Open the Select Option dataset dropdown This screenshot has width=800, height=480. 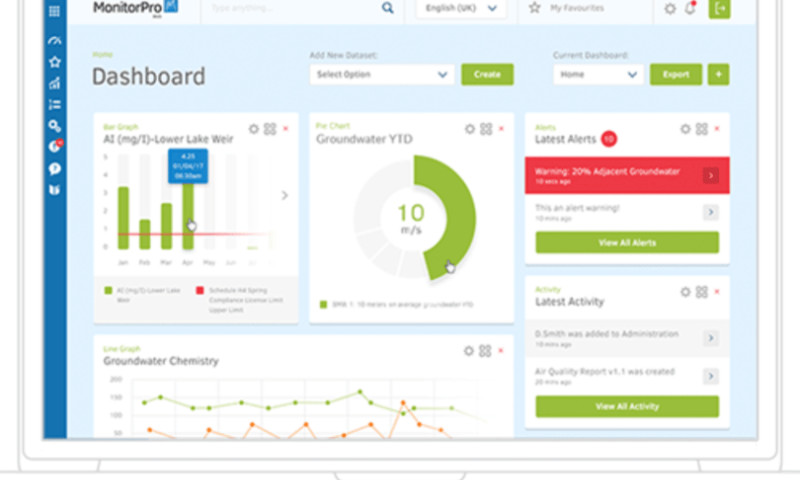pos(382,74)
